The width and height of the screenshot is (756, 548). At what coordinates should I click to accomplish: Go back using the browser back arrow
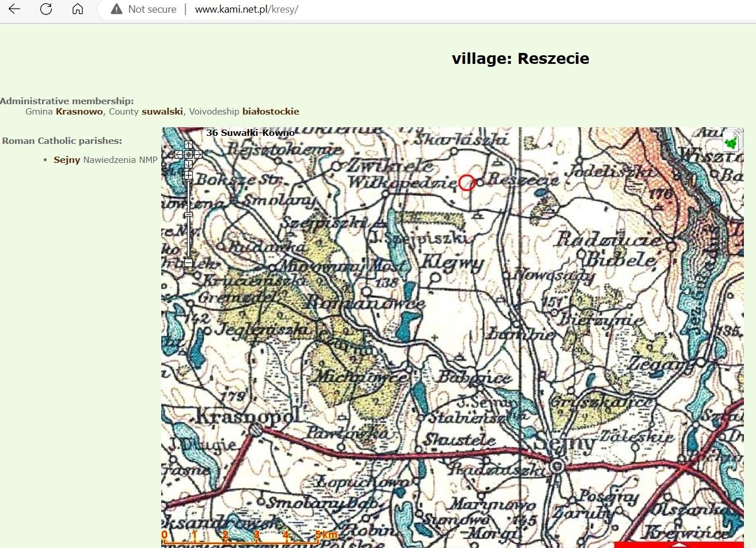[x=13, y=9]
